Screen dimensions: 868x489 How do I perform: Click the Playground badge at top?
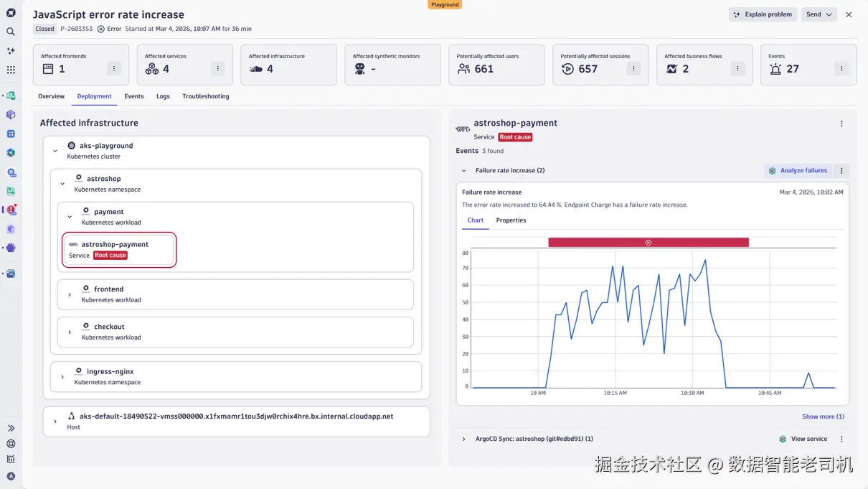445,4
